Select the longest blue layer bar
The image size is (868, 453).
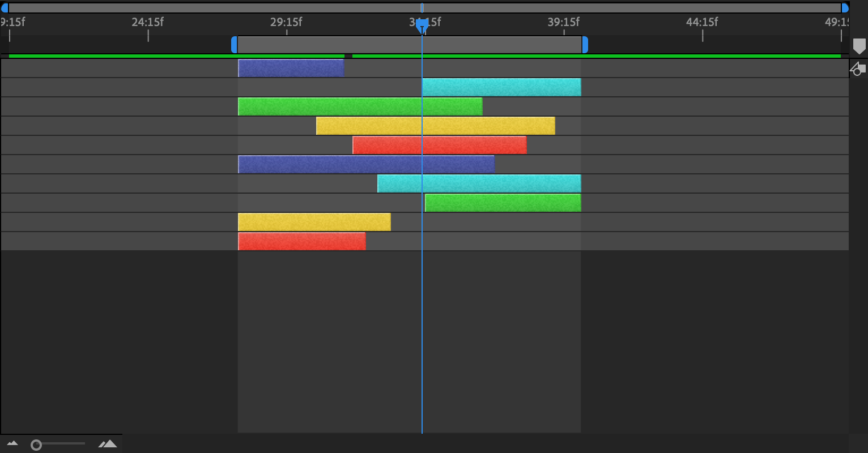click(366, 164)
